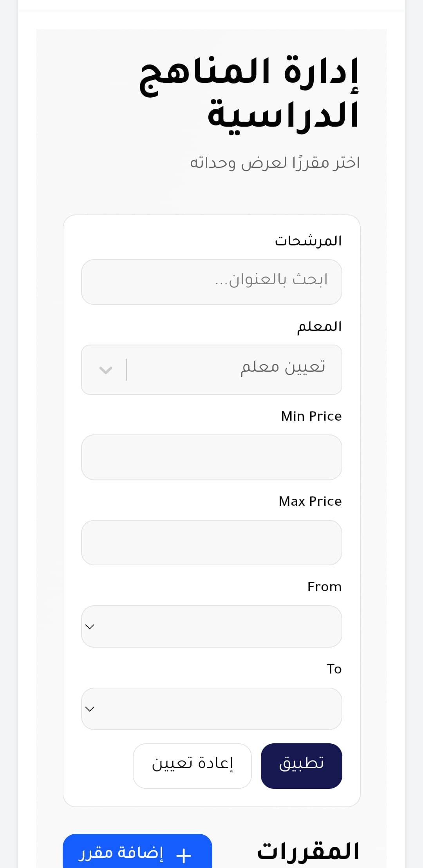This screenshot has width=423, height=868.
Task: Click the المقررات section heading
Action: coord(308,852)
